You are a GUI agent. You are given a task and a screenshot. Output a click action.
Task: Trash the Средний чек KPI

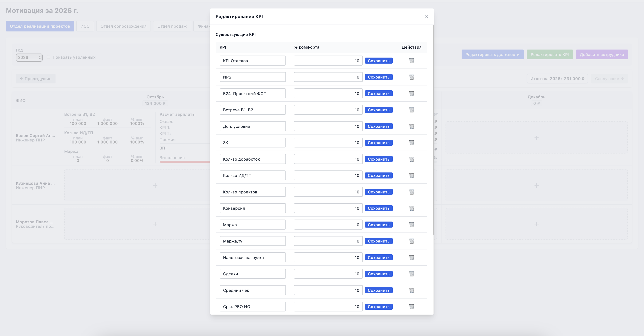411,290
